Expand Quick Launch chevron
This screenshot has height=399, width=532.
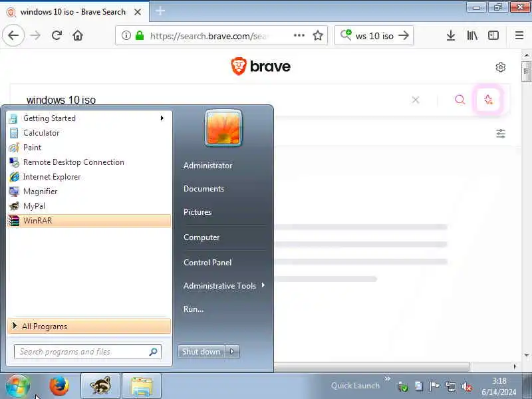[387, 378]
